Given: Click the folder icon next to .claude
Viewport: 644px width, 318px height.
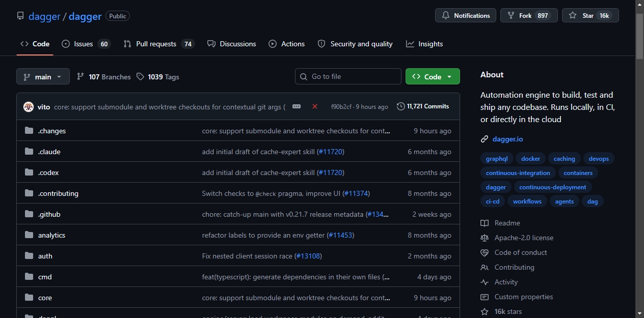Looking at the screenshot, I should coord(29,152).
